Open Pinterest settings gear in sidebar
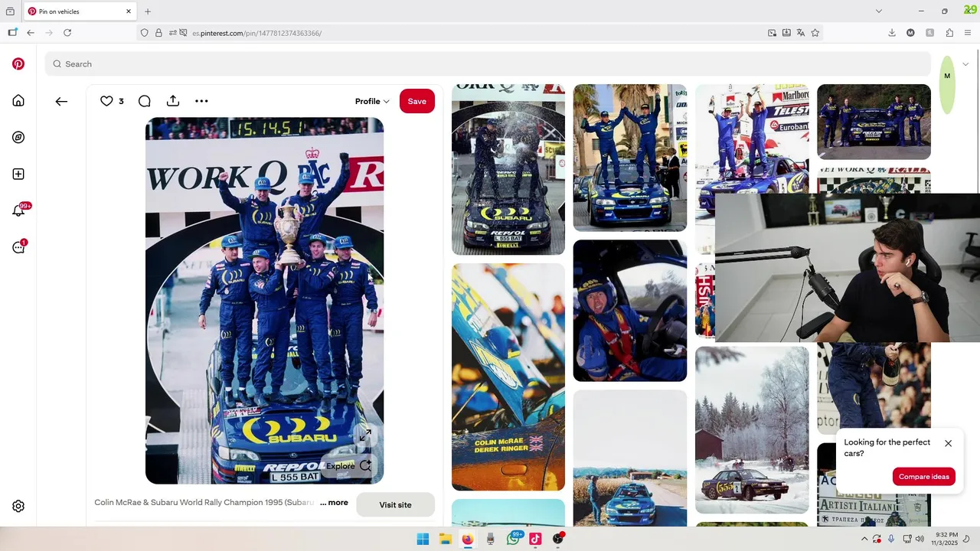 point(18,507)
